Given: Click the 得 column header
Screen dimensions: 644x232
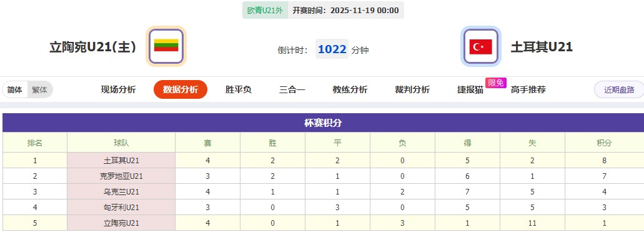Looking at the screenshot, I should click(x=467, y=143).
